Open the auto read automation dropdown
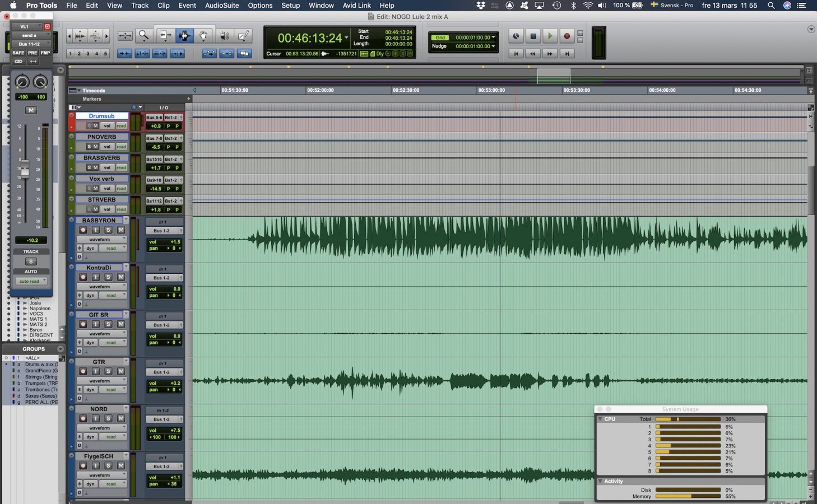Viewport: 817px width, 504px height. [x=31, y=281]
